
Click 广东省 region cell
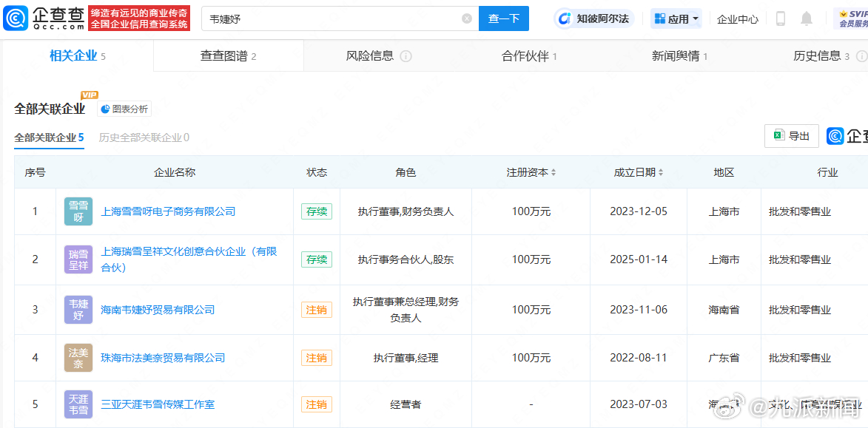pyautogui.click(x=724, y=358)
